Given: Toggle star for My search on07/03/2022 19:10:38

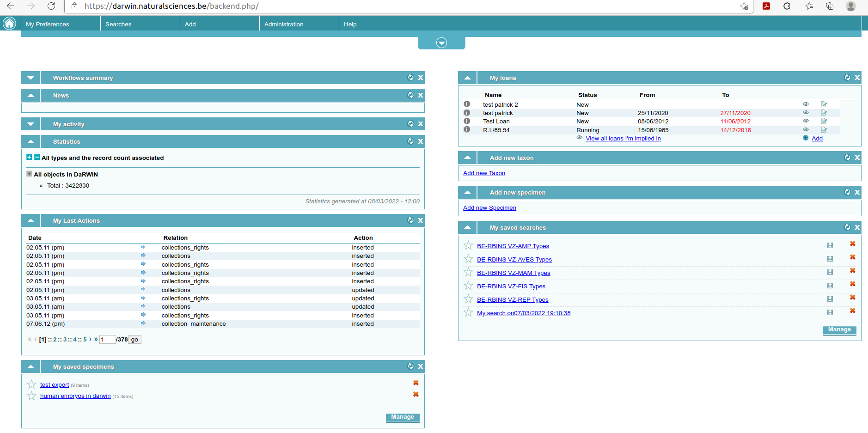Looking at the screenshot, I should pos(468,312).
